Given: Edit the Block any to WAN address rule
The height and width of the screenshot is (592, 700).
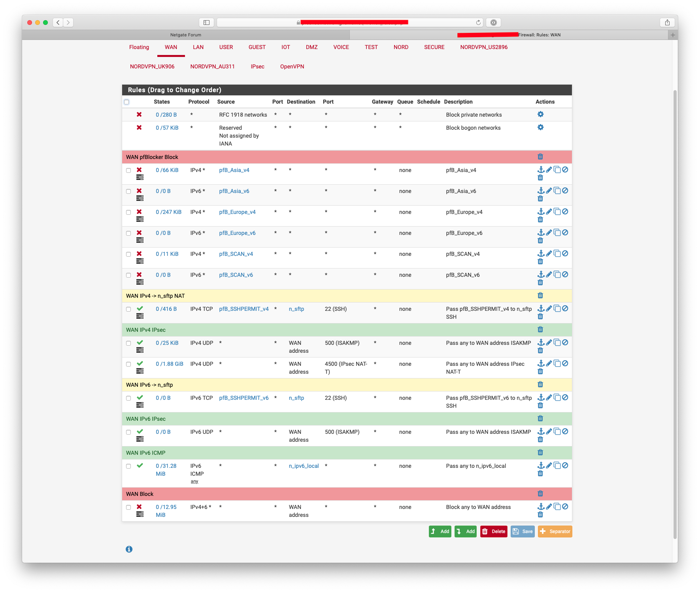Looking at the screenshot, I should tap(549, 507).
